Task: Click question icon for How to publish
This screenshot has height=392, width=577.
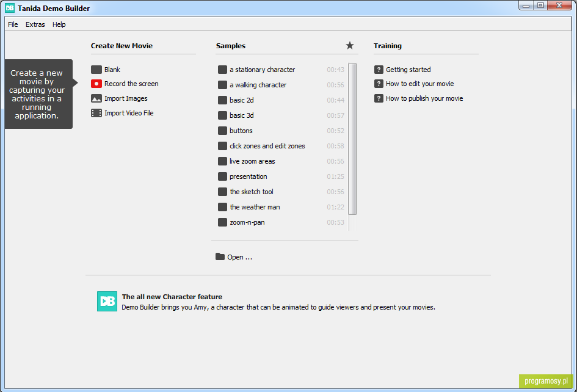Action: [x=379, y=98]
